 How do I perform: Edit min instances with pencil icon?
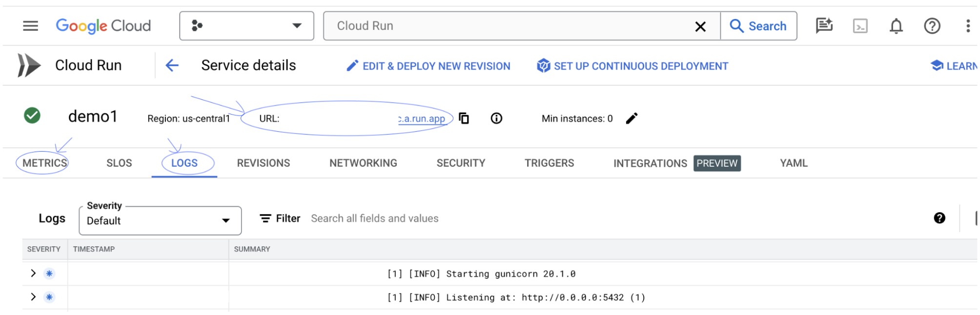pos(632,118)
